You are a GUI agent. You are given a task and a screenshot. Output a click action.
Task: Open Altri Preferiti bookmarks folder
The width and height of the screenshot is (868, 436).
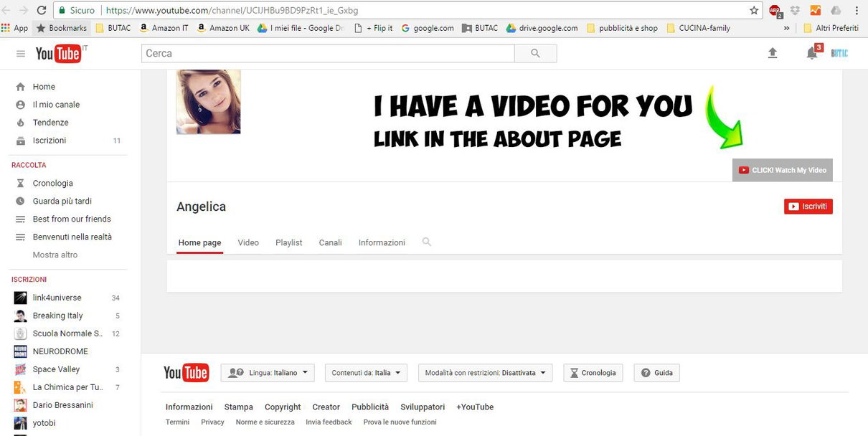point(831,28)
